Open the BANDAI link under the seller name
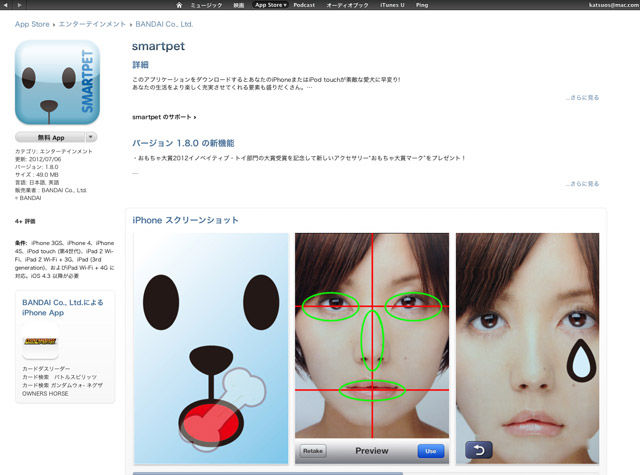 click(28, 198)
